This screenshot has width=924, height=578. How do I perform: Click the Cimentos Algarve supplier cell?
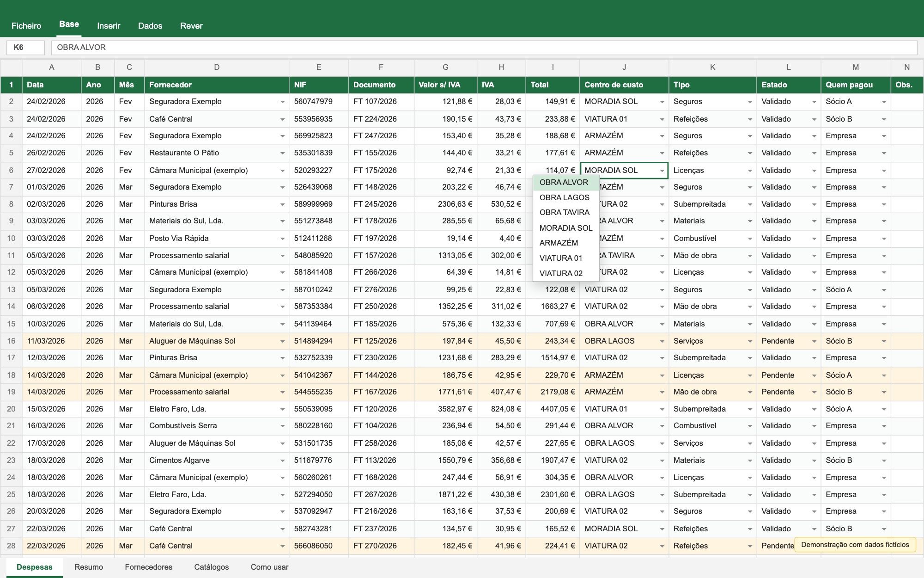217,461
